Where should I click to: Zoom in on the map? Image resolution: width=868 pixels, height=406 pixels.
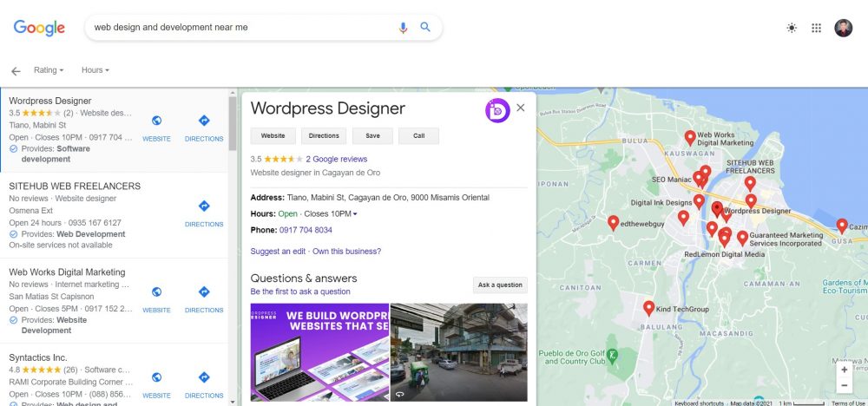click(x=845, y=370)
